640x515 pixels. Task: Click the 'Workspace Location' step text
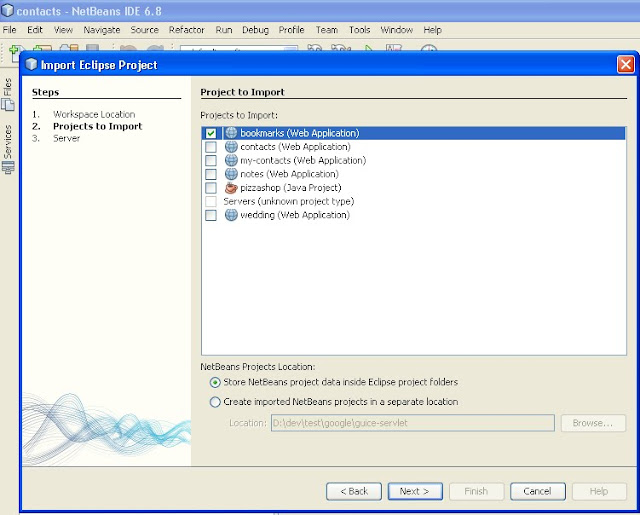tap(94, 114)
